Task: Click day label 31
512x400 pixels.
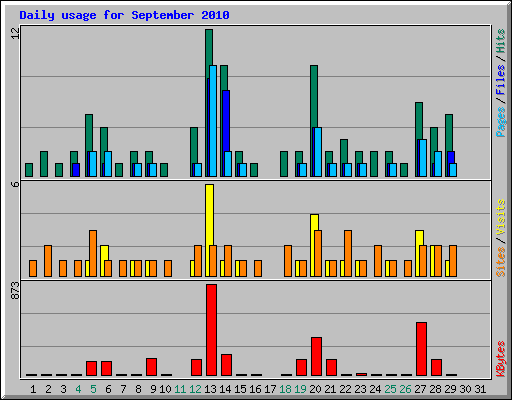Action: point(480,389)
